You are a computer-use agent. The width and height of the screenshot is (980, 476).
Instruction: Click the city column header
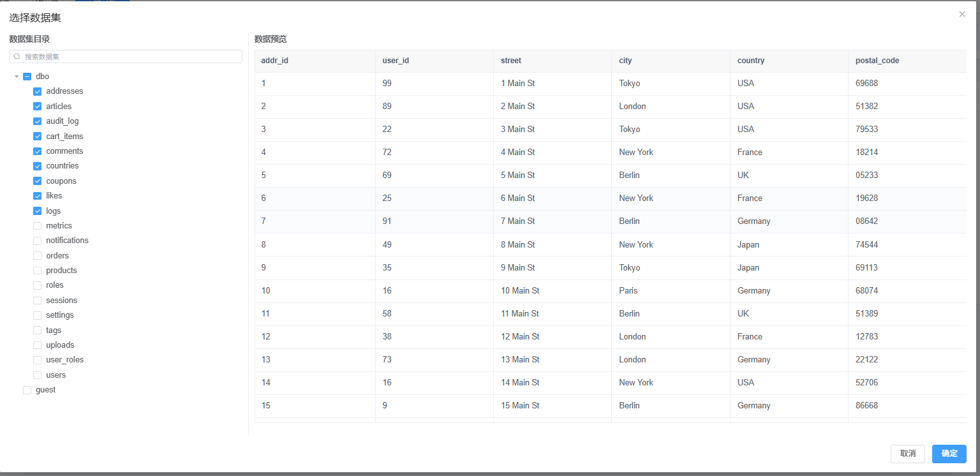pos(625,61)
